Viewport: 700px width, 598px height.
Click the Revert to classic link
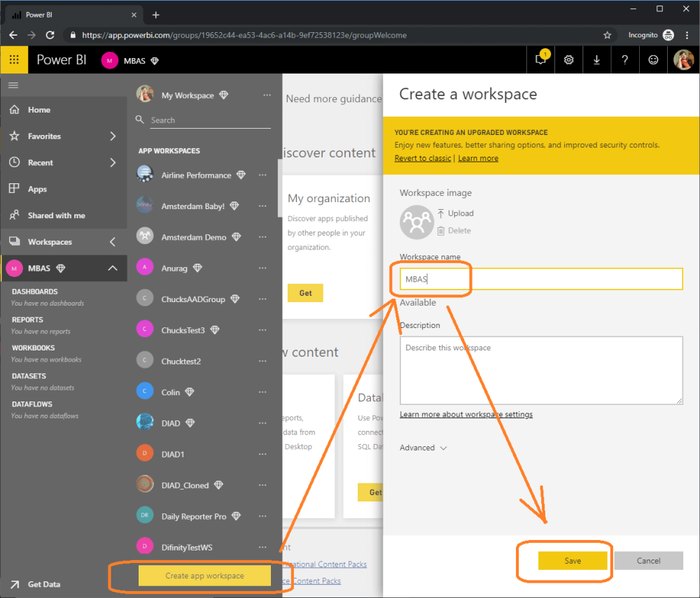(x=423, y=158)
